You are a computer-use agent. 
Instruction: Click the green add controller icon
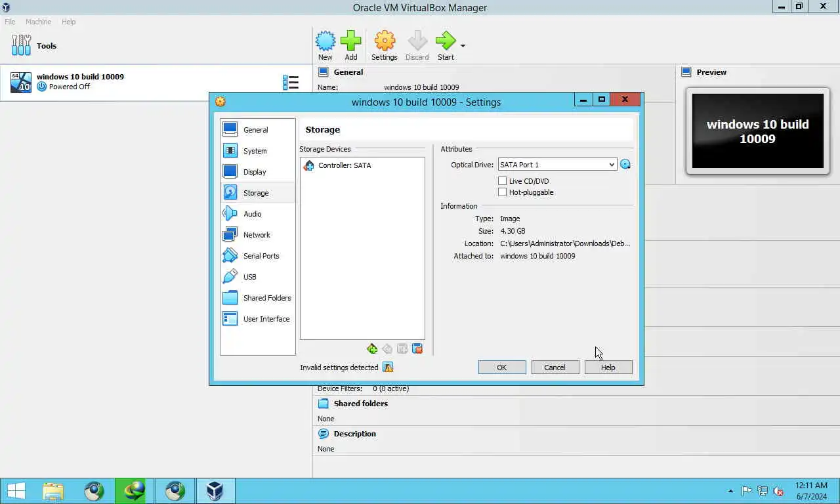pos(372,349)
